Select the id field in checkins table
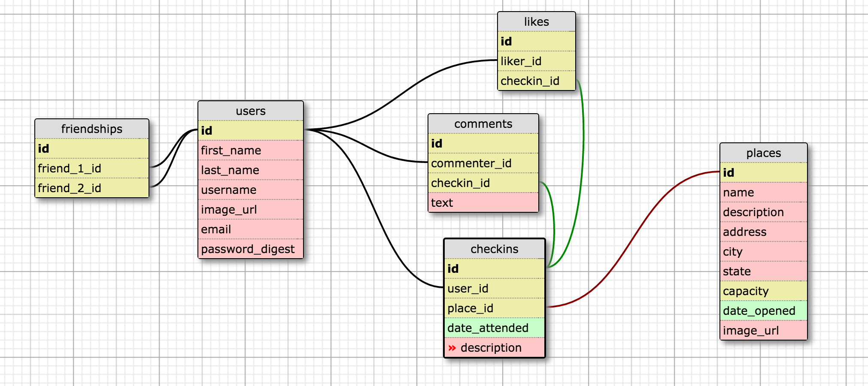Viewport: 868px width, 386px height. click(495, 269)
